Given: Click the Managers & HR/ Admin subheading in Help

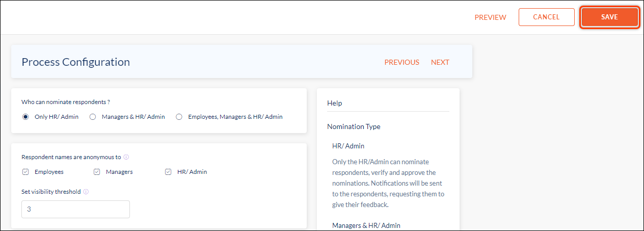Looking at the screenshot, I should point(366,225).
